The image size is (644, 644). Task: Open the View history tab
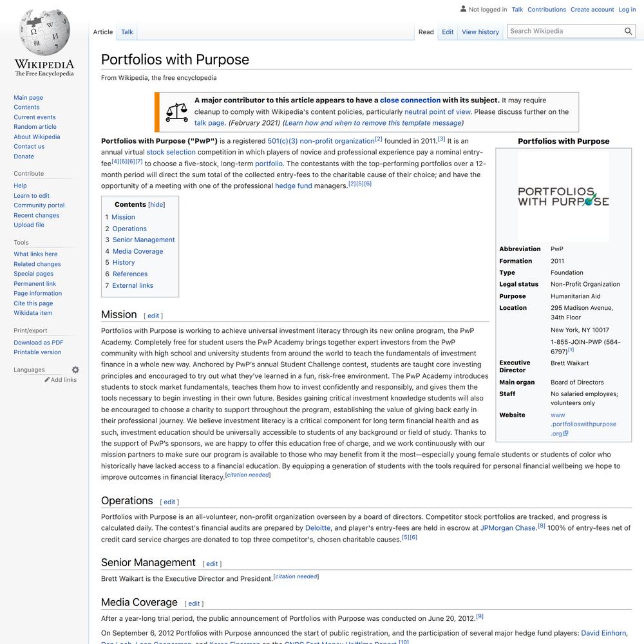pos(480,32)
